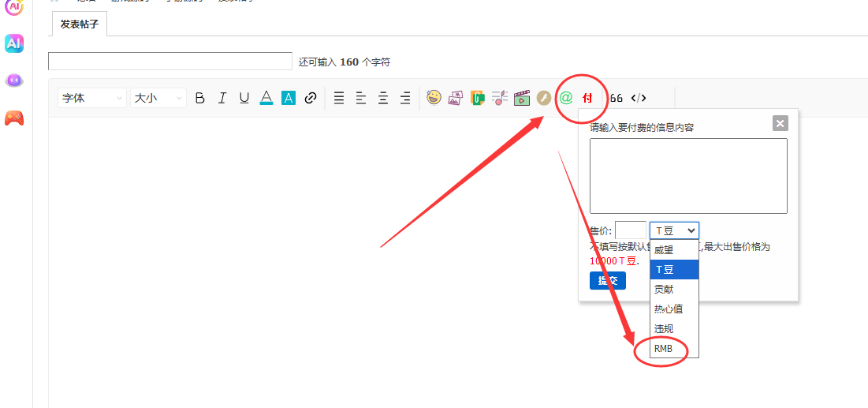Select 贡献 from the currency list
The width and height of the screenshot is (868, 408).
tap(674, 289)
